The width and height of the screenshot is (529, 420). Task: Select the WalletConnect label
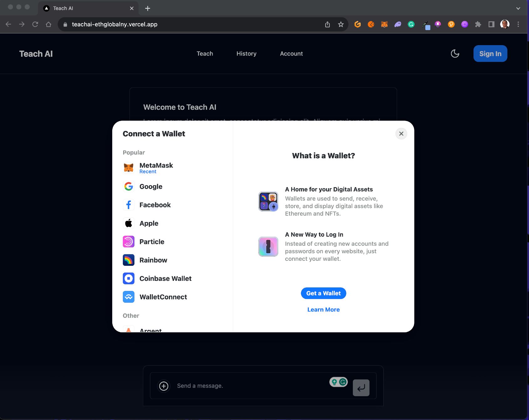(163, 297)
